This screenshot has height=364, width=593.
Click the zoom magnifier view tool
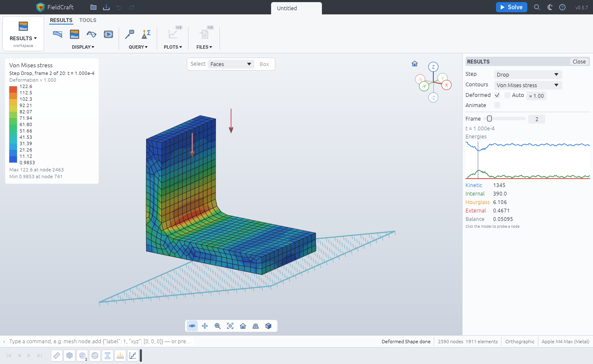pos(218,326)
